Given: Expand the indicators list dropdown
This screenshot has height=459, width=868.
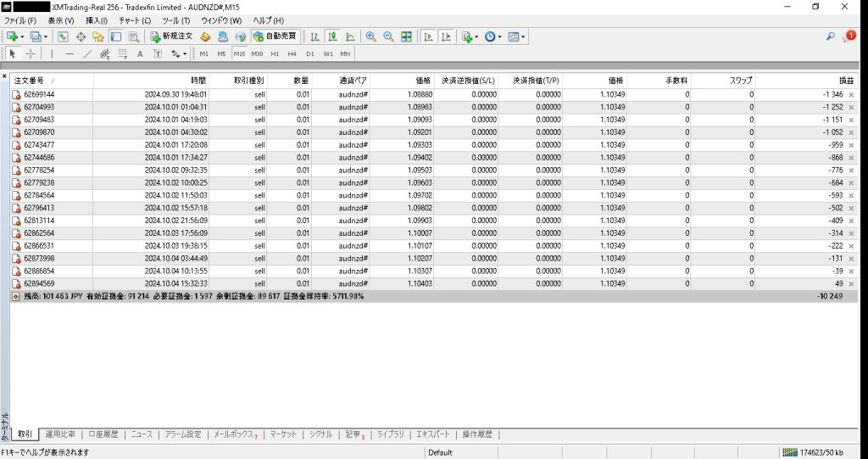Looking at the screenshot, I should click(x=477, y=36).
